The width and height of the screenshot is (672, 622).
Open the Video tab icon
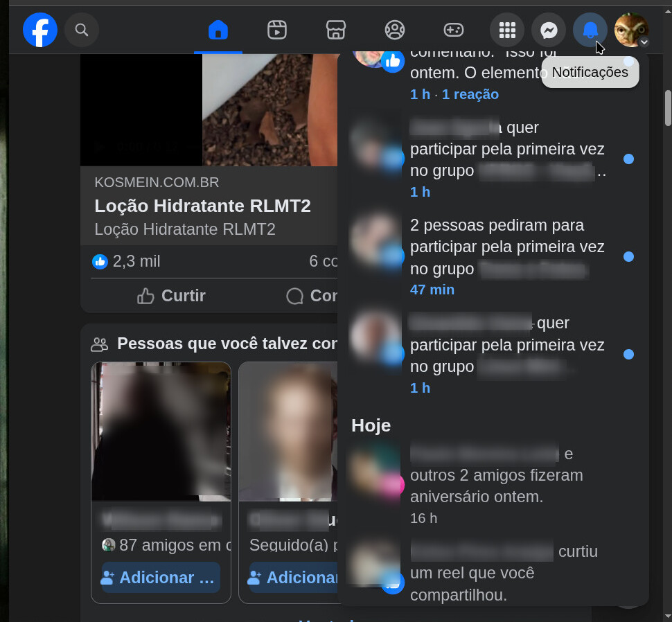[277, 30]
